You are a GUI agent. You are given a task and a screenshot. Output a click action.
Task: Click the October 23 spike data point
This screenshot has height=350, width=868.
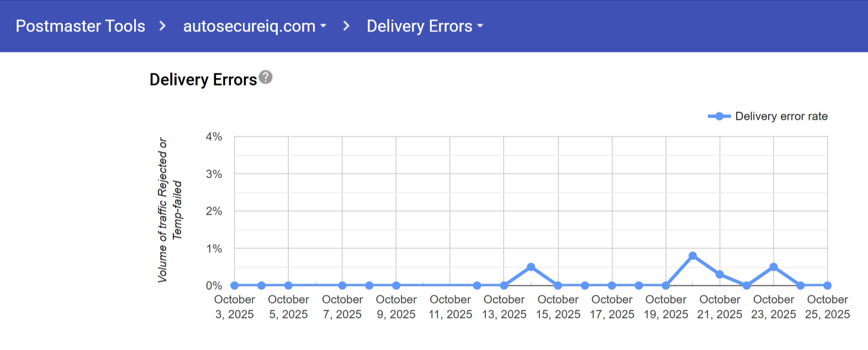(774, 267)
